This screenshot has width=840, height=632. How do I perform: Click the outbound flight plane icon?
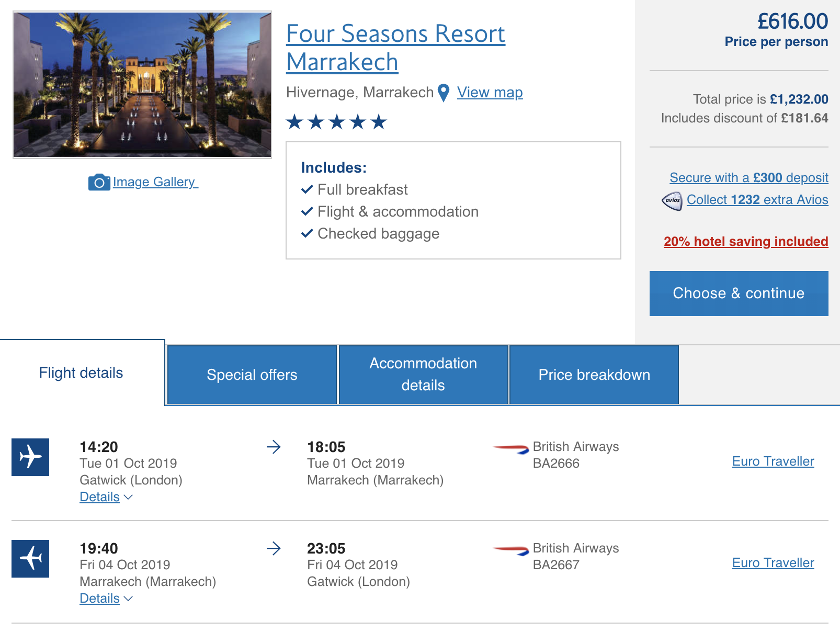30,457
